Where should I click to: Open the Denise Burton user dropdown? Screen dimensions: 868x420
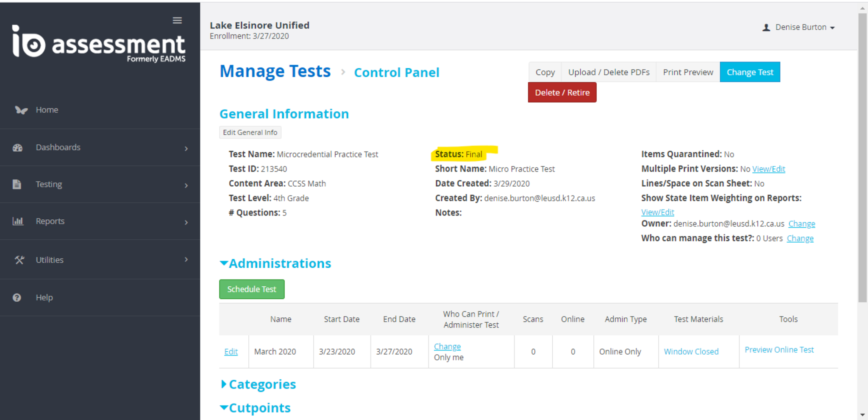(799, 27)
